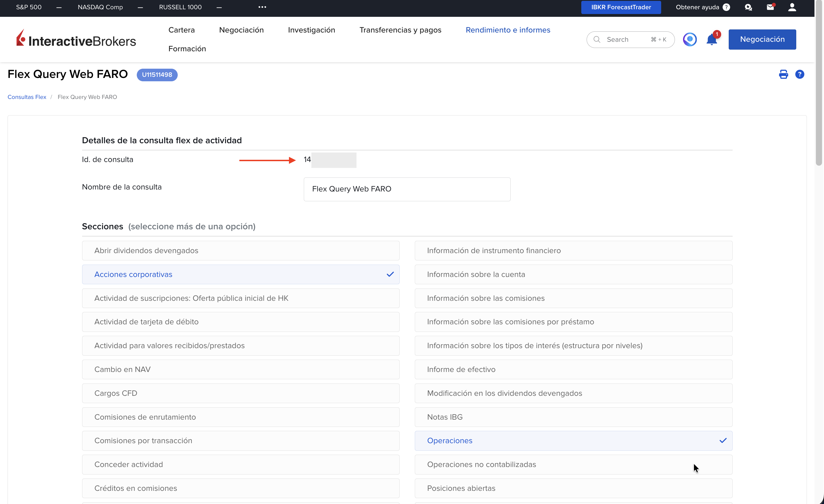The image size is (824, 504).
Task: Click the RUSSELL 1000 ticker
Action: tap(180, 7)
